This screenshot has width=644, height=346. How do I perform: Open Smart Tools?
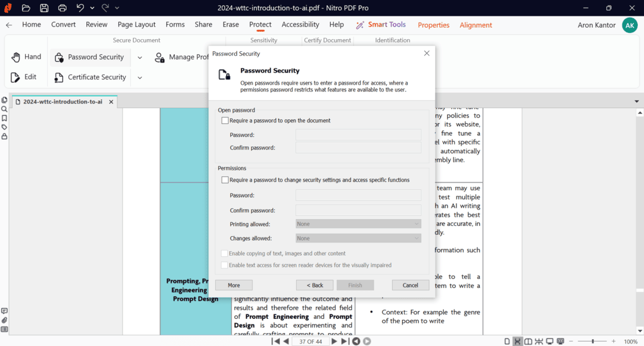[x=381, y=25]
